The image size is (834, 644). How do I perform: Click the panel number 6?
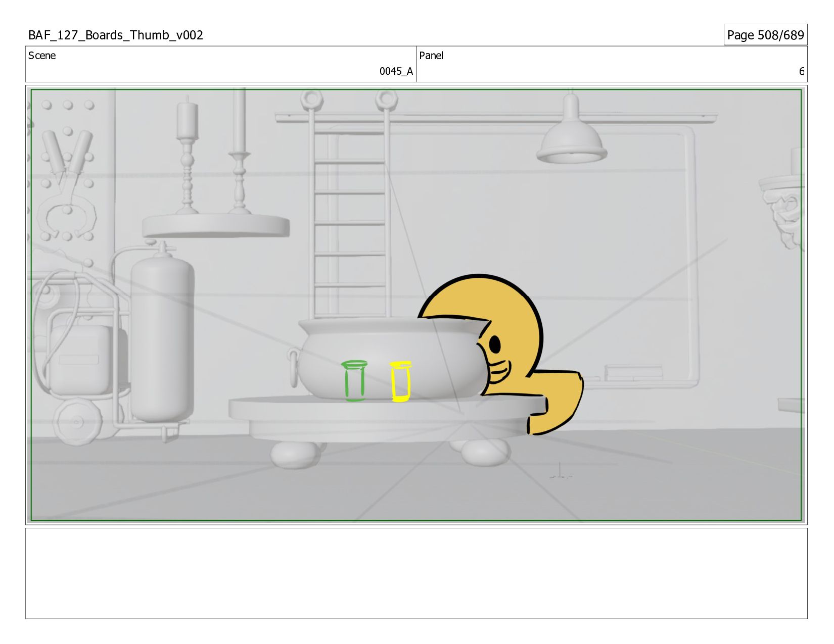click(x=801, y=71)
